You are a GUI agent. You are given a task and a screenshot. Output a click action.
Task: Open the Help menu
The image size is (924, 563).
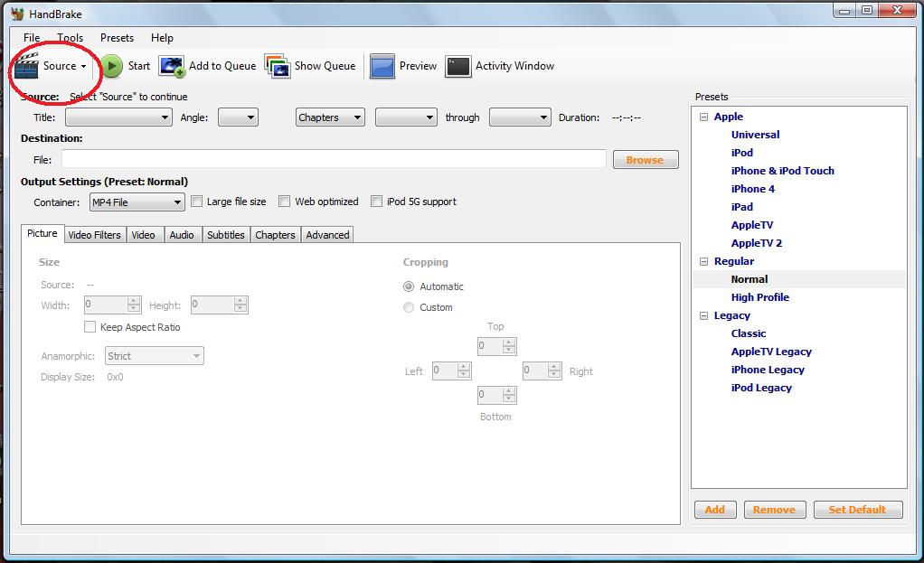click(162, 38)
